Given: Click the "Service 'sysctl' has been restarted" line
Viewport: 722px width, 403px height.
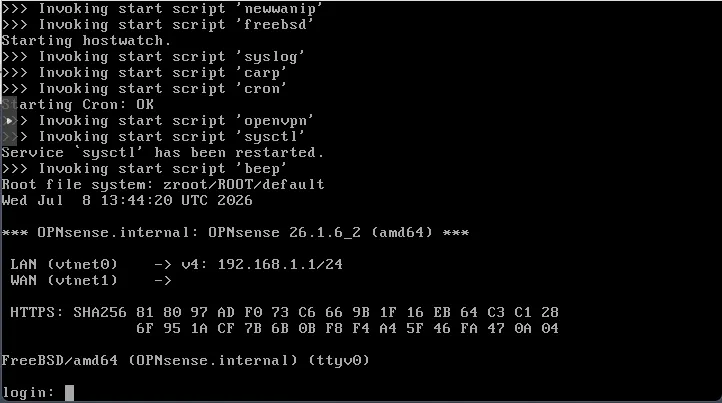Looking at the screenshot, I should point(163,152).
